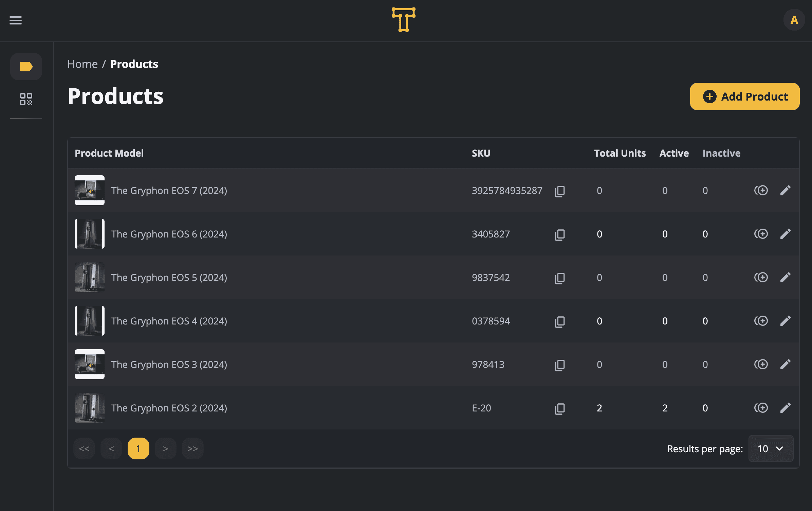Edit The Gryphon EOS 3 (2024) product
812x511 pixels.
tap(785, 365)
